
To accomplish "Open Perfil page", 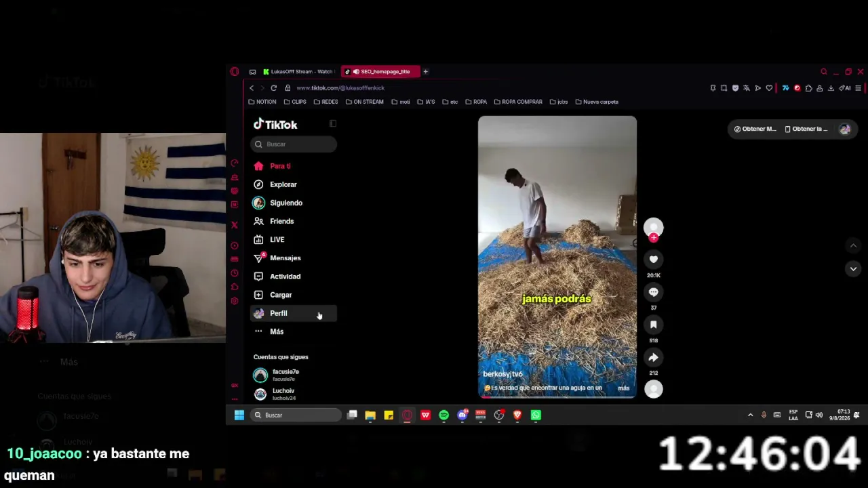I will pos(294,313).
